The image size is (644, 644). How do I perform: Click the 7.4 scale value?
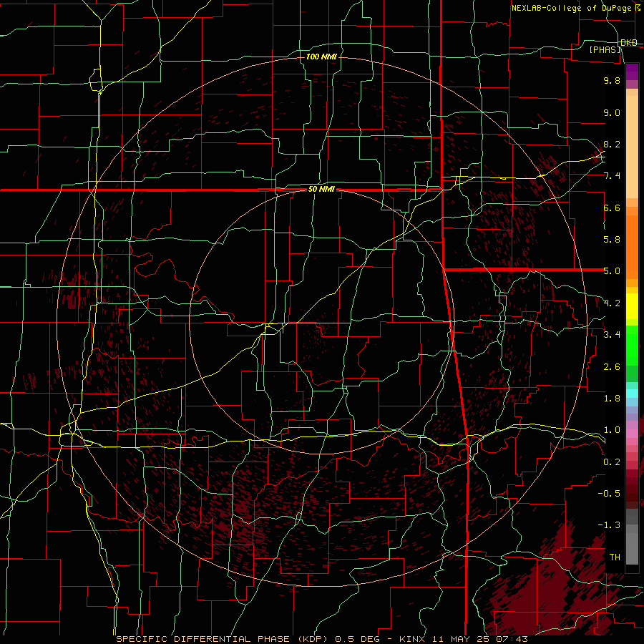coord(612,176)
